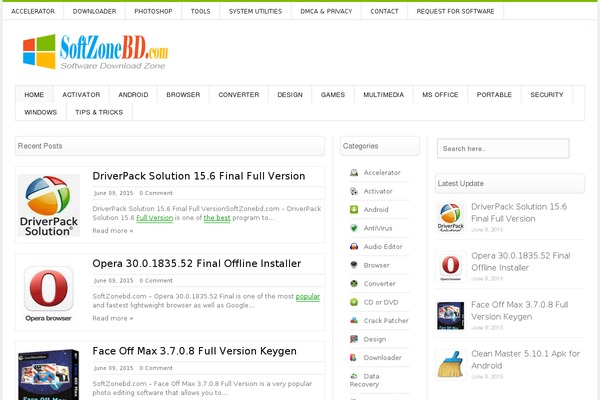The image size is (600, 400).
Task: Open the Tools top menu
Action: 201,11
